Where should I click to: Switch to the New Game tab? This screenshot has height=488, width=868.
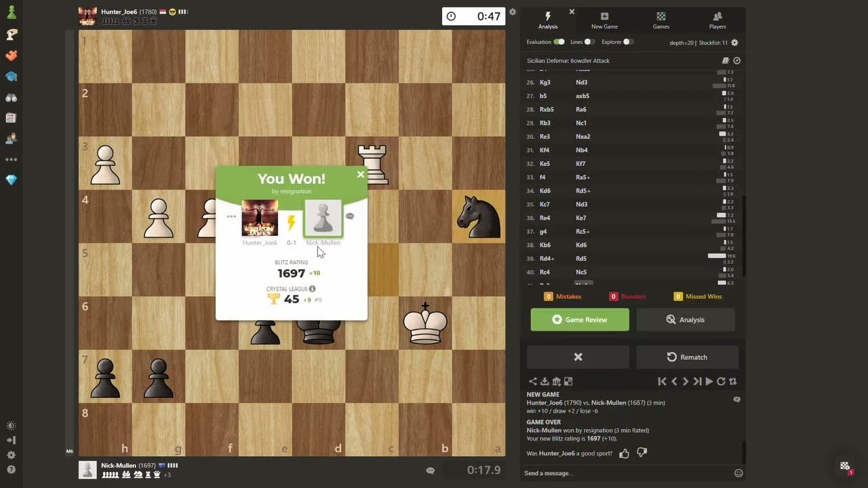[604, 20]
